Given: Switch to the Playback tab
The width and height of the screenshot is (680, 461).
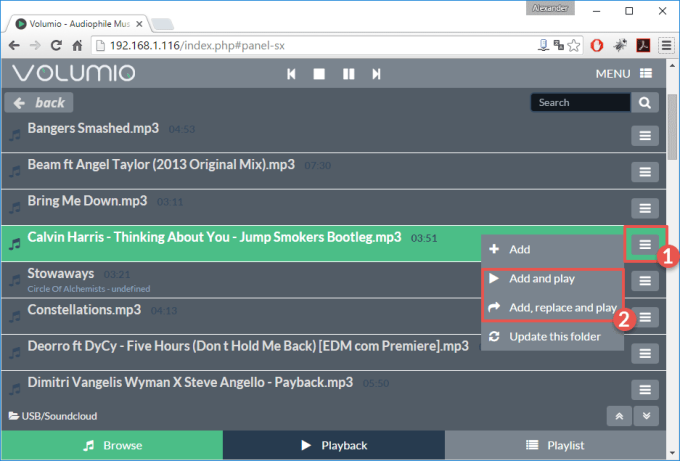Looking at the screenshot, I should pos(334,445).
